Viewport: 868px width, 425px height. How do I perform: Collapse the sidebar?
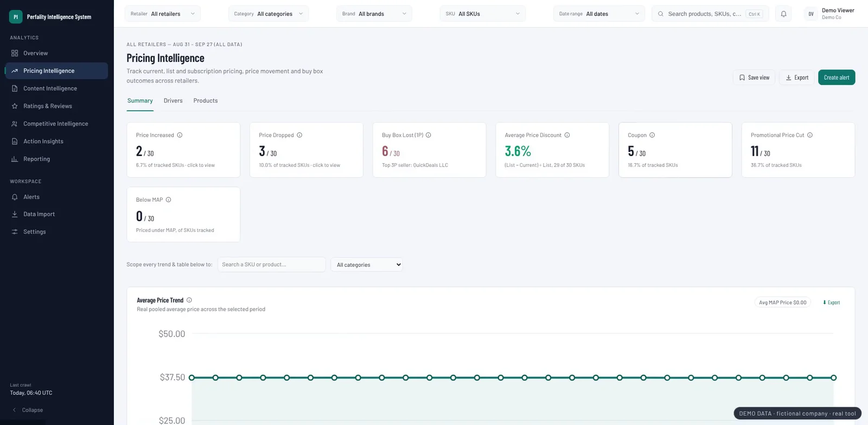click(28, 410)
